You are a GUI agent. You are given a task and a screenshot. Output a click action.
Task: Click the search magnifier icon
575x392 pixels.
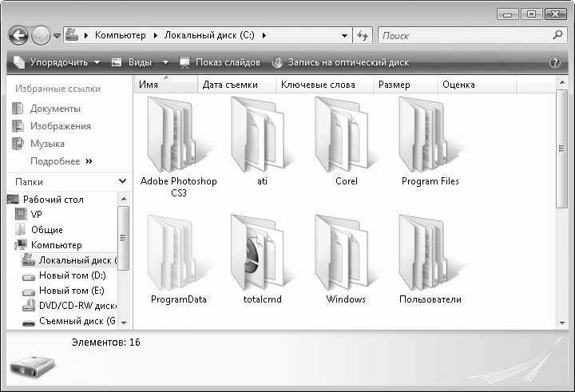point(558,35)
